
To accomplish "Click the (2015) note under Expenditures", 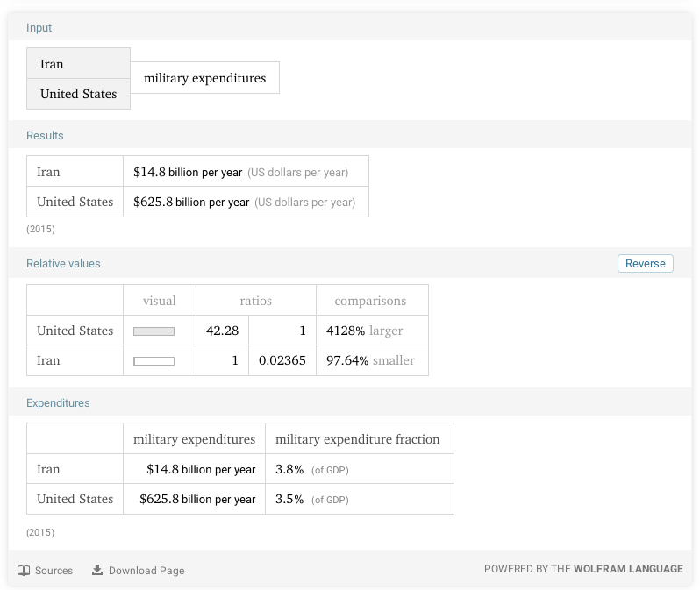I will [40, 532].
